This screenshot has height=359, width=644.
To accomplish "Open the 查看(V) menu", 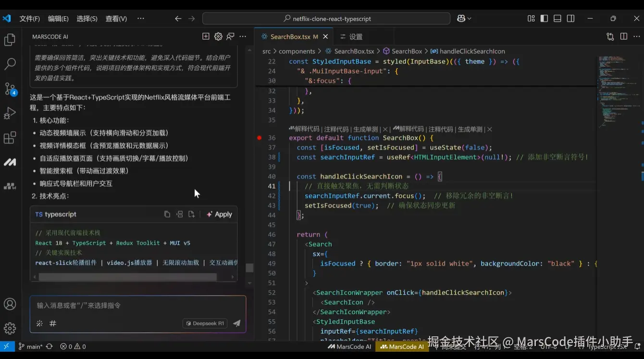I will (116, 19).
